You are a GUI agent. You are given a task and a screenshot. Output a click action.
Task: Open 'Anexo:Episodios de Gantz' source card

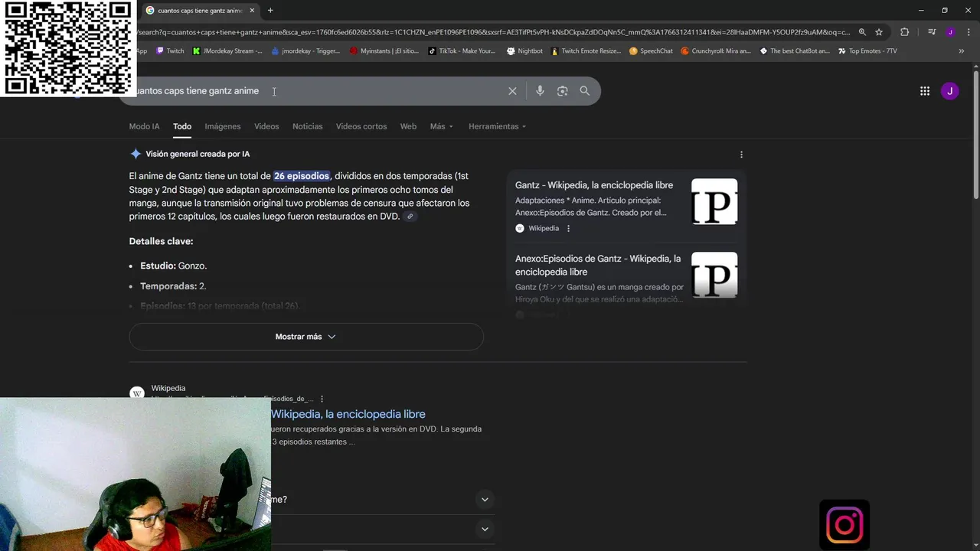pyautogui.click(x=598, y=266)
